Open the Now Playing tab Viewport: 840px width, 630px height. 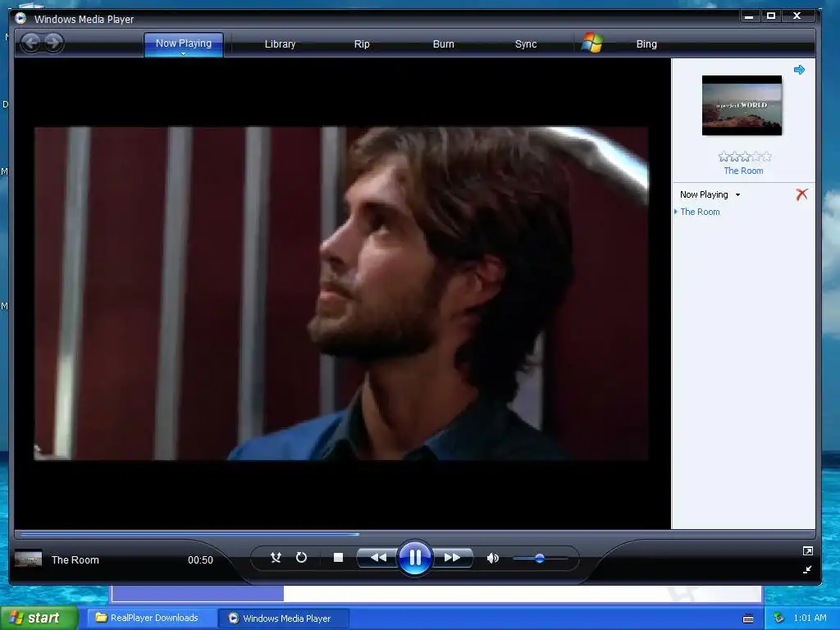183,43
